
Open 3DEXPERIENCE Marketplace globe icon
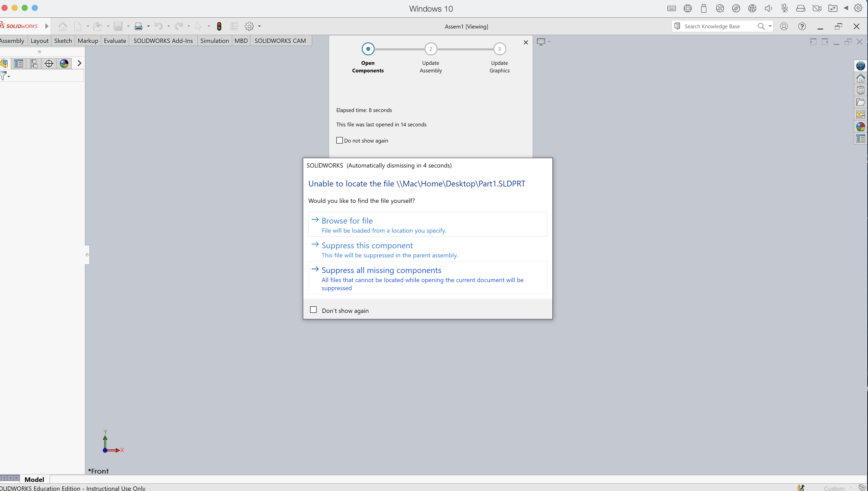[861, 66]
